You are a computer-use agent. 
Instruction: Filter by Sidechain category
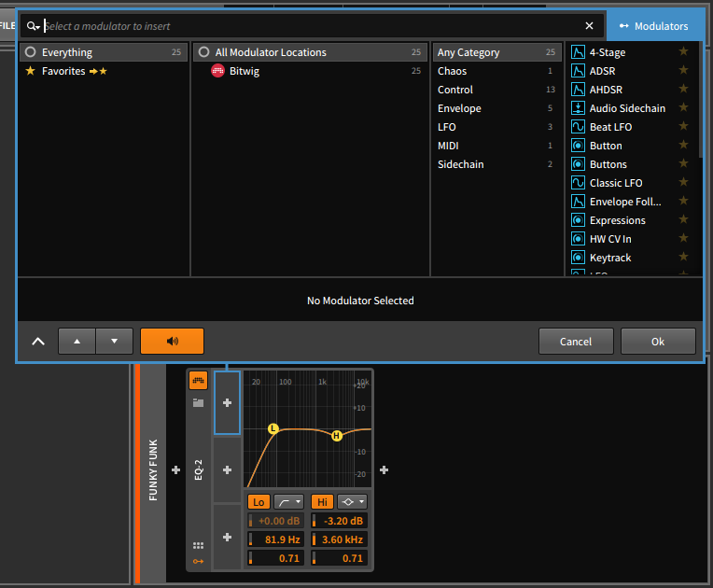(x=496, y=164)
